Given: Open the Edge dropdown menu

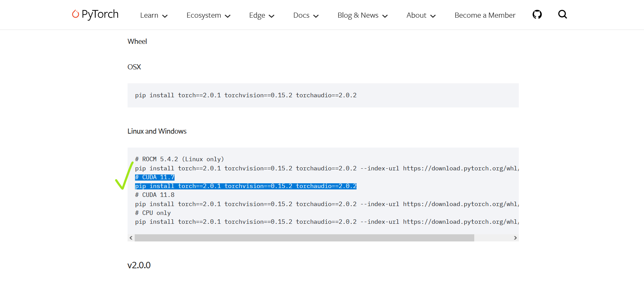Looking at the screenshot, I should pyautogui.click(x=261, y=15).
